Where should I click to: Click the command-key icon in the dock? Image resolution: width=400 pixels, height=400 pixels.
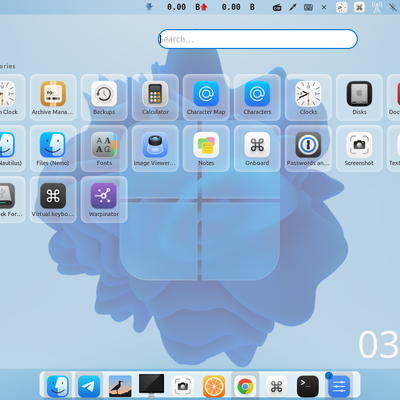[276, 386]
